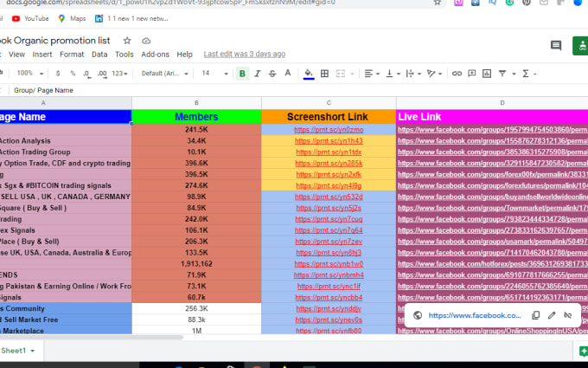The width and height of the screenshot is (588, 368).
Task: Select the 'Live Link' header cell
Action: (x=492, y=117)
